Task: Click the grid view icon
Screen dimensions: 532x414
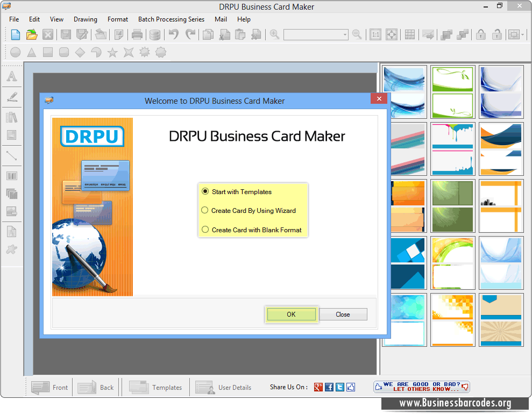Action: click(409, 34)
